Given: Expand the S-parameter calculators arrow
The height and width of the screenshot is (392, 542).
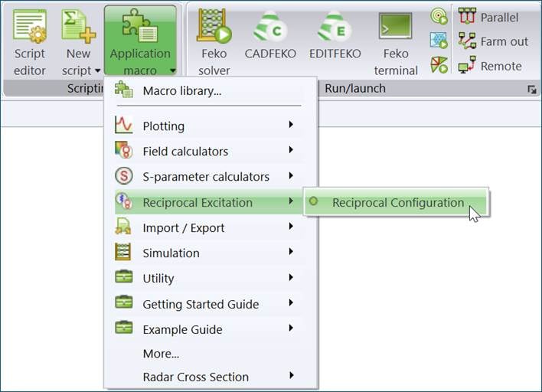Looking at the screenshot, I should (x=291, y=175).
